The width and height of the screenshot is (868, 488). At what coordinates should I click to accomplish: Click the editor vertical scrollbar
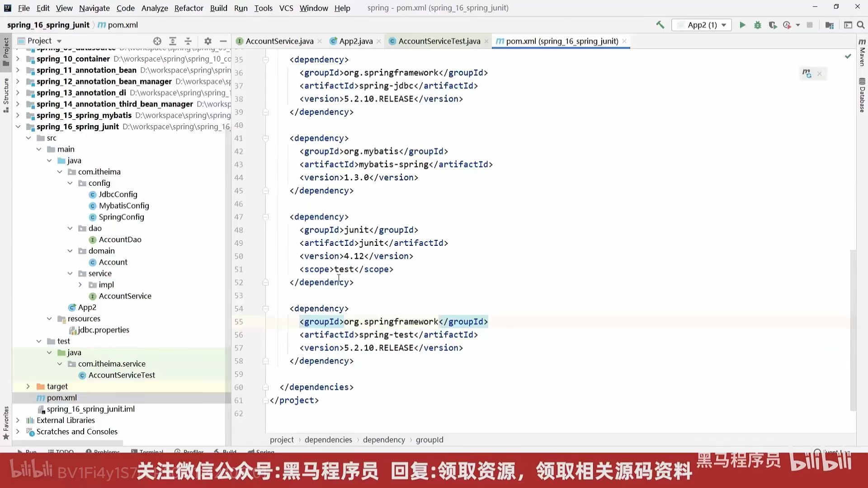pos(853,330)
